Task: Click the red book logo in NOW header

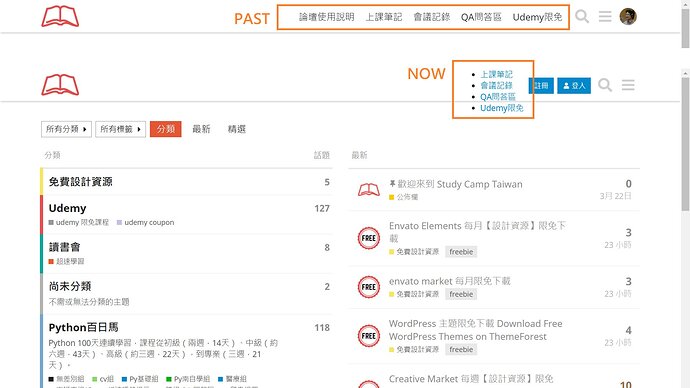Action: click(60, 85)
